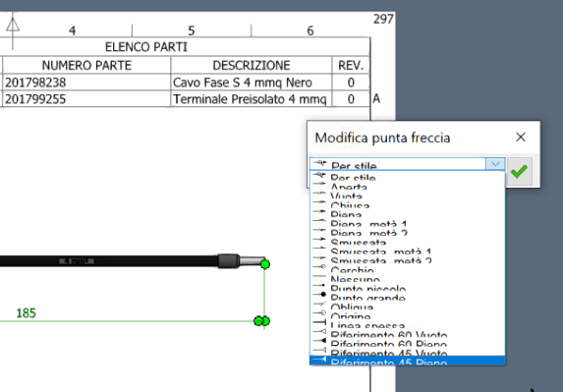
Task: Select Nessuno for no arrowhead
Action: 407,279
